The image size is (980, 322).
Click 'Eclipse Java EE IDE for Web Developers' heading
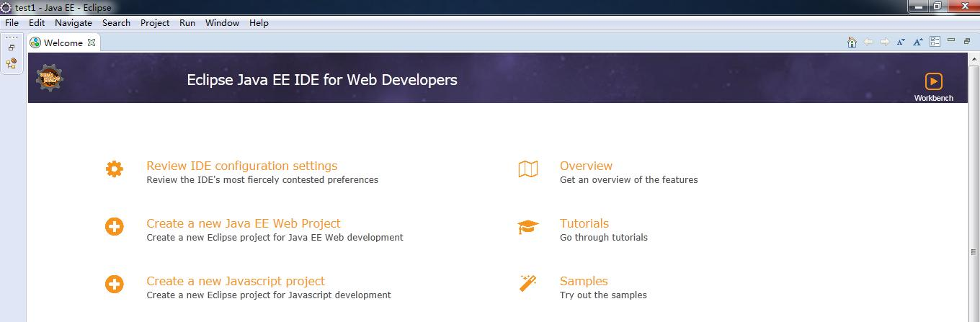tap(322, 79)
